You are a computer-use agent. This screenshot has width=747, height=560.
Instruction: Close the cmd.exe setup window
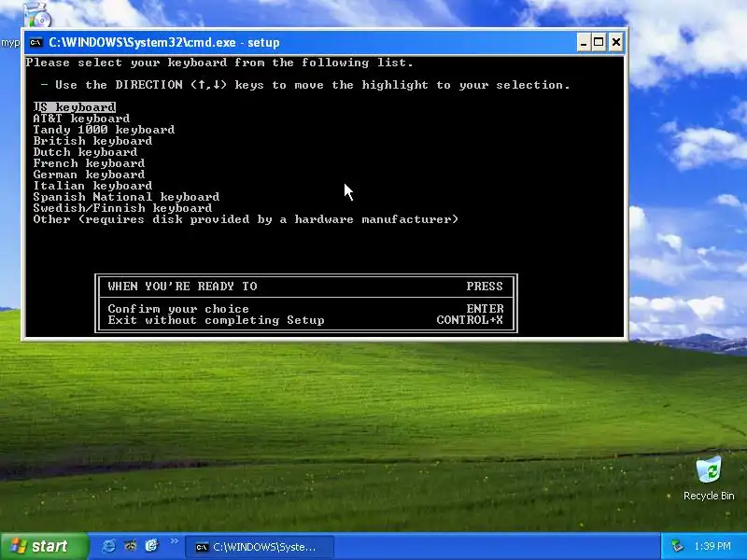pyautogui.click(x=615, y=42)
